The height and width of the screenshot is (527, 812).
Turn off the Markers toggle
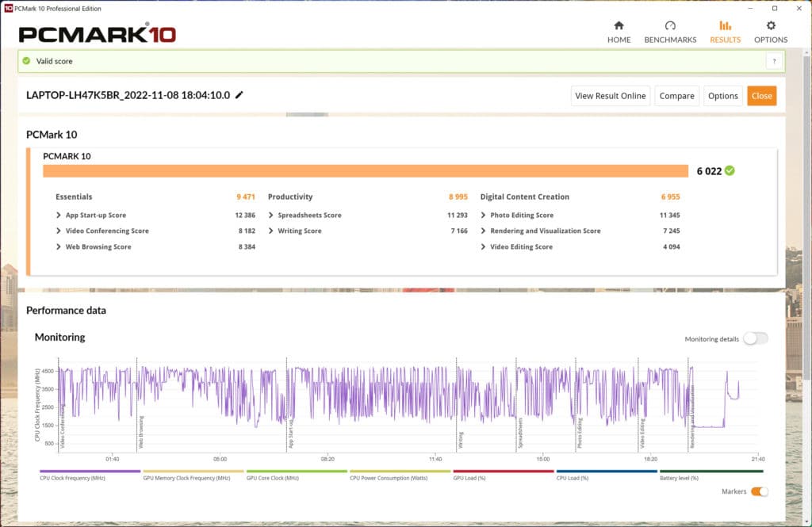[x=760, y=492]
